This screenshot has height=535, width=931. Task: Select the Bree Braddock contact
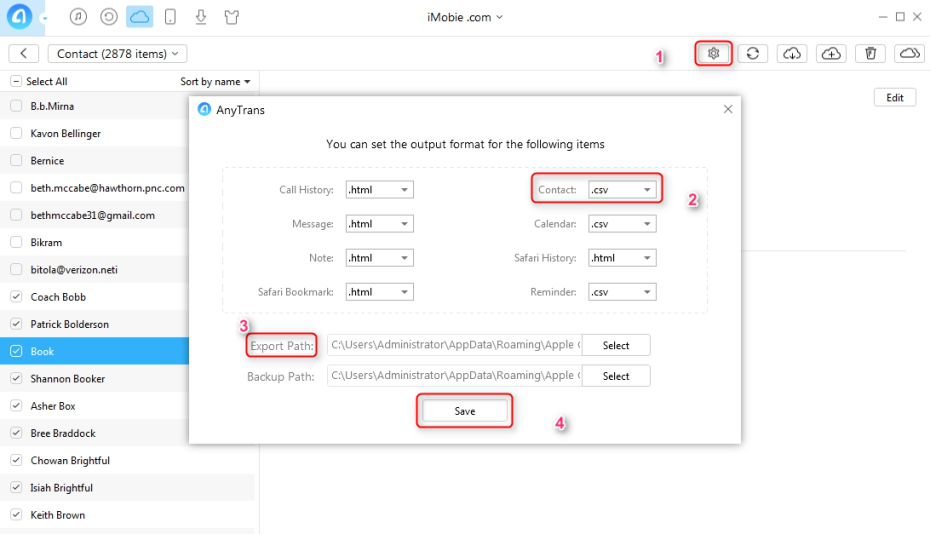pyautogui.click(x=94, y=433)
